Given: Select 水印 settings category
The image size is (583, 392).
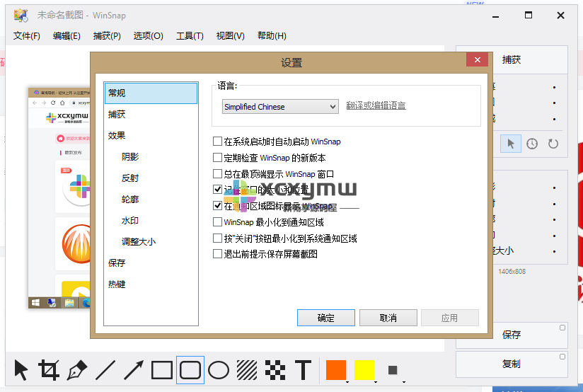Looking at the screenshot, I should pyautogui.click(x=151, y=221).
